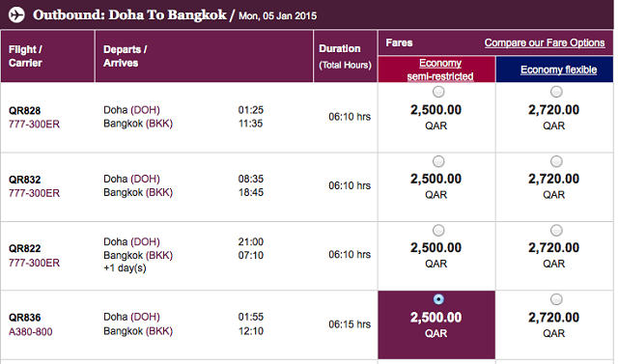The image size is (618, 364).
Task: Pick Economy semi-restricted fare for QR822
Action: tap(438, 230)
